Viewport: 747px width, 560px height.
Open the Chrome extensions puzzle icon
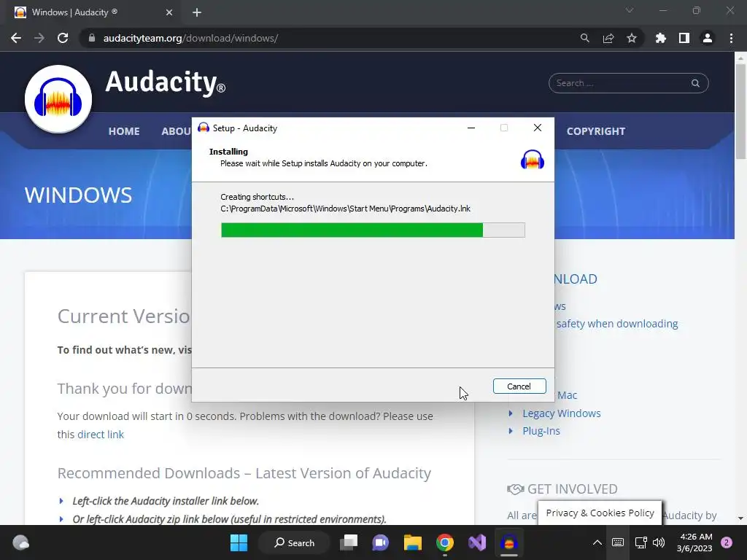click(661, 38)
